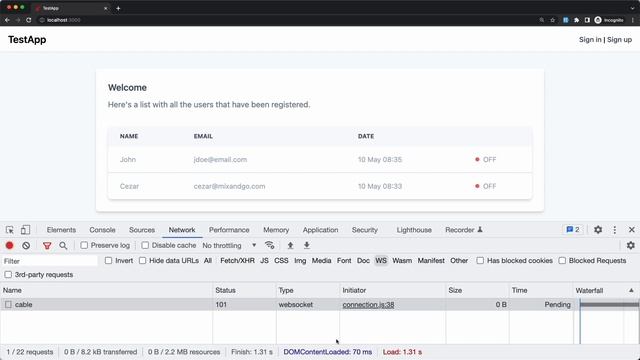Check 3rd-party requests checkbox
This screenshot has width=640, height=360.
point(8,275)
